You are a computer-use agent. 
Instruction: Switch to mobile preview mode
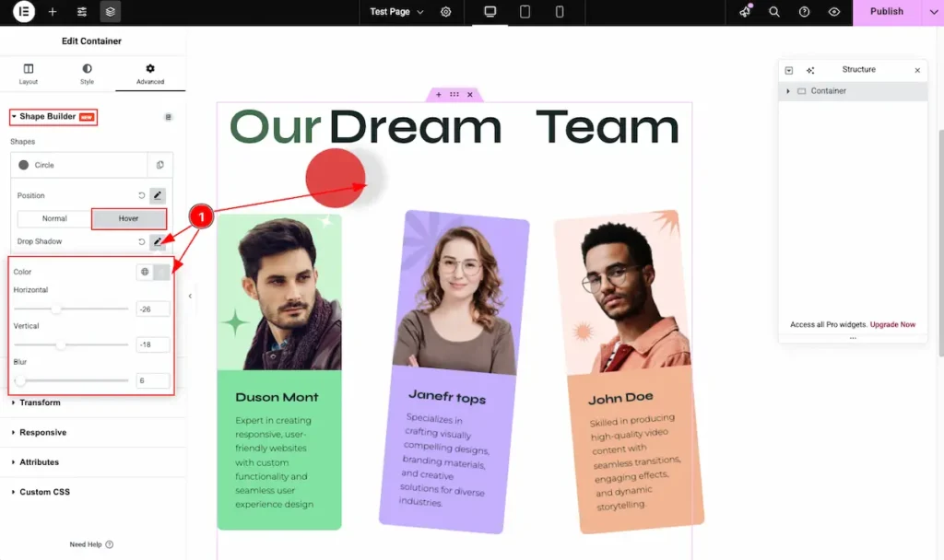(560, 12)
